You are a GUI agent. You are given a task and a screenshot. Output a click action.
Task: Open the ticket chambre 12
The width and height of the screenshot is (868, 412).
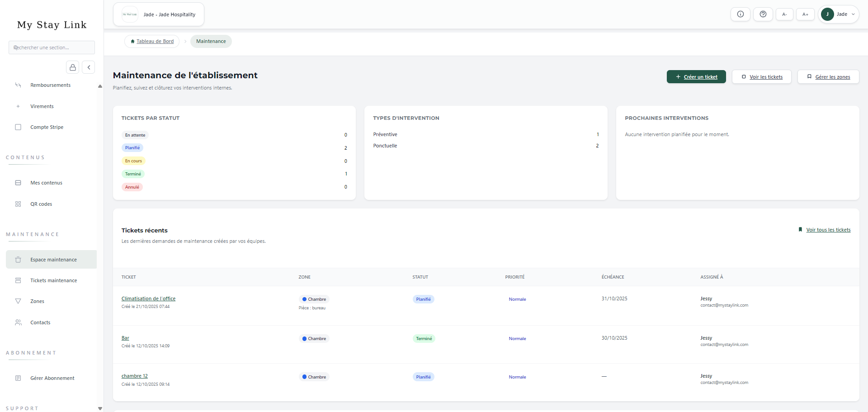pos(134,376)
